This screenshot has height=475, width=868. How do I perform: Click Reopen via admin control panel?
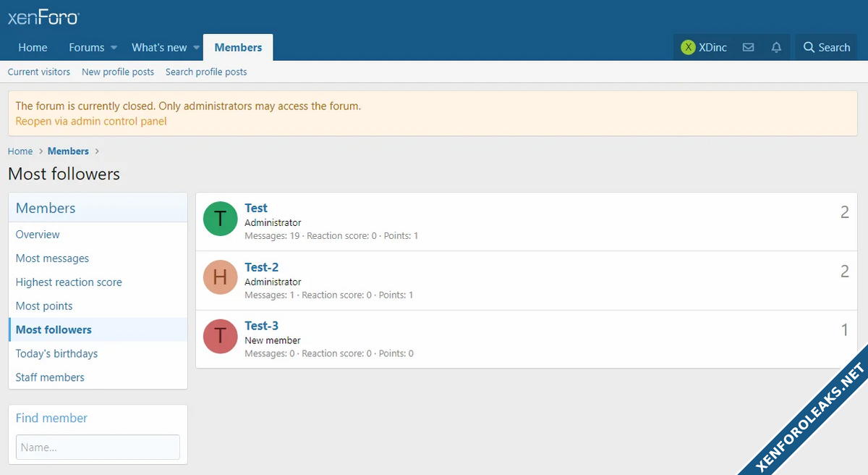pos(91,121)
